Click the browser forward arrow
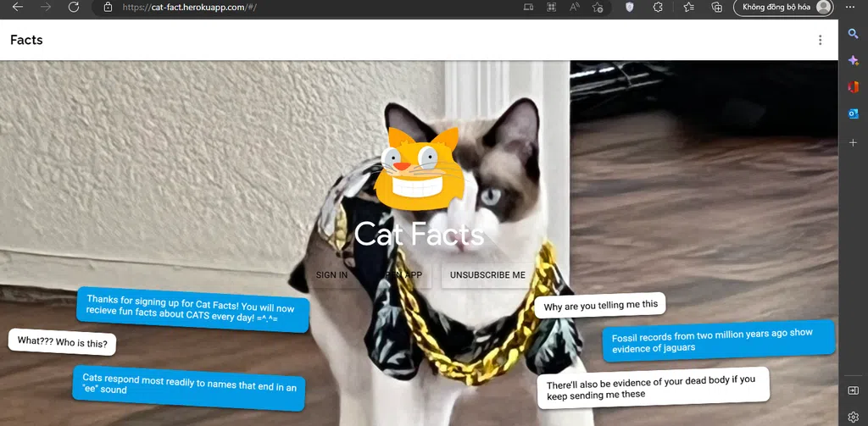This screenshot has width=868, height=426. point(46,7)
